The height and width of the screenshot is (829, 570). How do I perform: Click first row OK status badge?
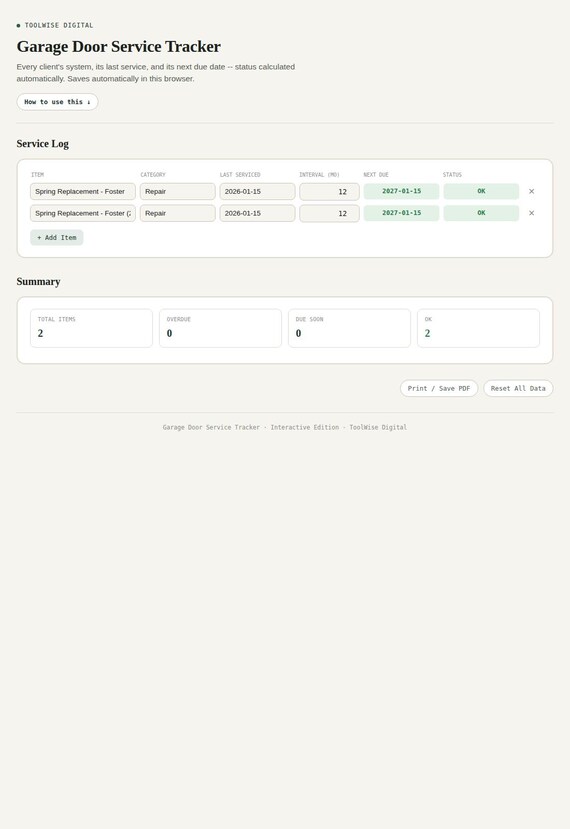[x=481, y=191]
